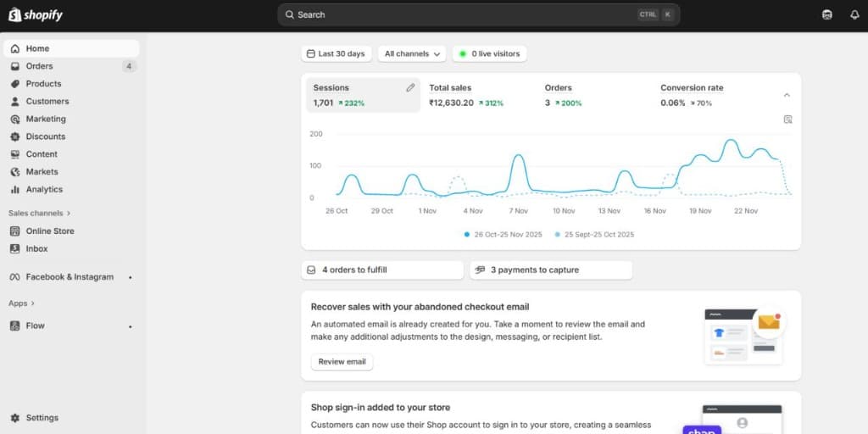868x434 pixels.
Task: Open Analytics section
Action: tap(71, 189)
